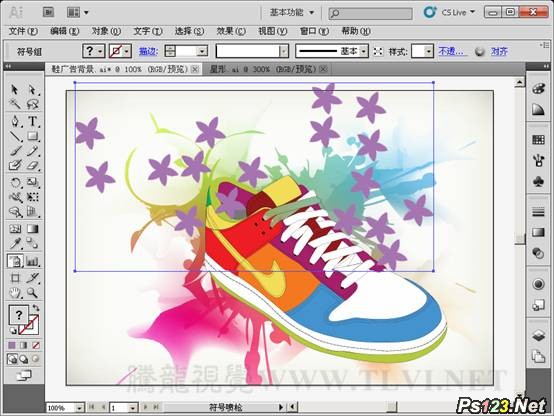This screenshot has height=416, width=554.
Task: Select the Slice tool
Action: pos(32,278)
